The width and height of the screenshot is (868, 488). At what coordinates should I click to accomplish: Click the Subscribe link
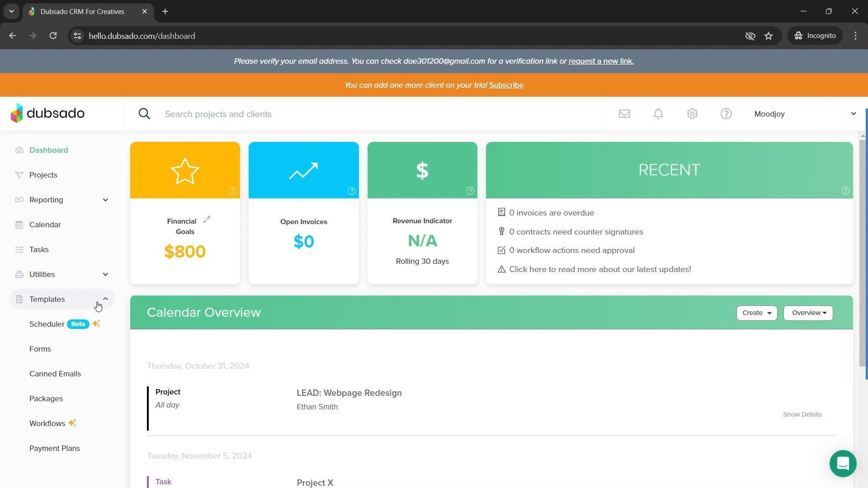(x=506, y=85)
